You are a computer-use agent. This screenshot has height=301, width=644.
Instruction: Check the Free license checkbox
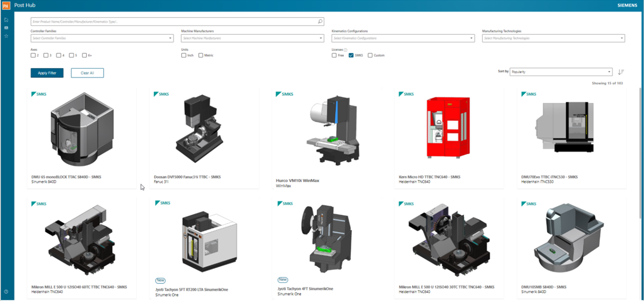pyautogui.click(x=334, y=55)
